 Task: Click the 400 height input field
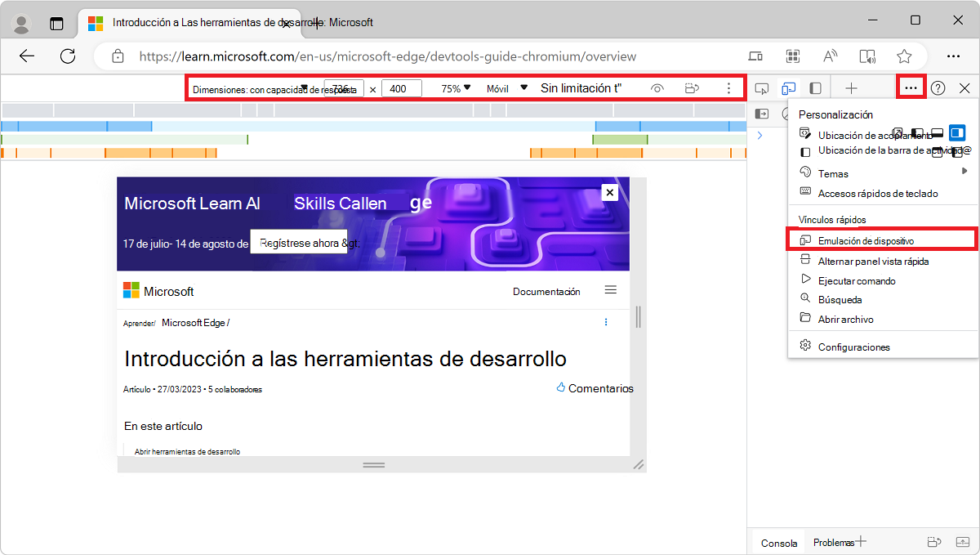(400, 87)
